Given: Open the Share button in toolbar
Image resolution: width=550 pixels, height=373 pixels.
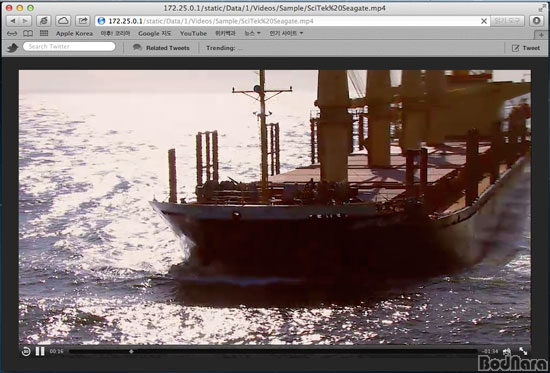Looking at the screenshot, I should point(83,21).
